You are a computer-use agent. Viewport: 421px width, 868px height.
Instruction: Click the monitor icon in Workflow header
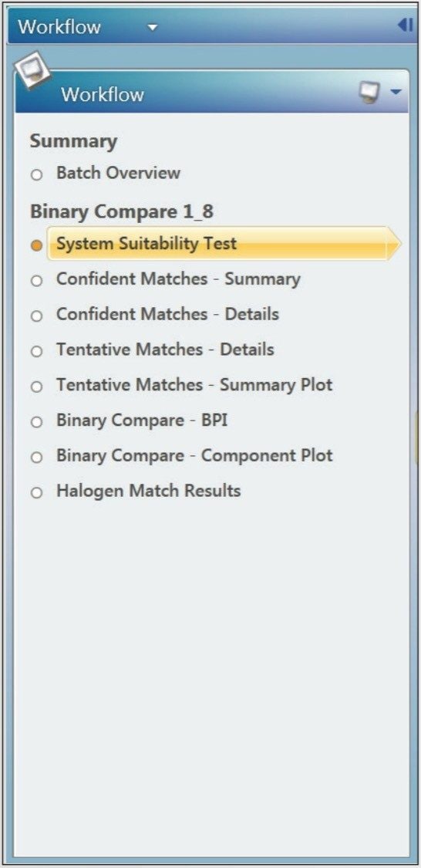pos(369,92)
